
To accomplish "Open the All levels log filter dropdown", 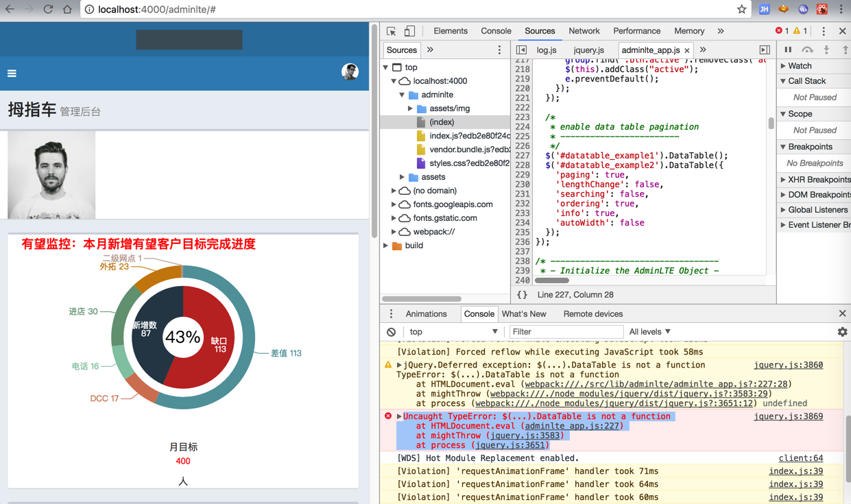I will [649, 332].
